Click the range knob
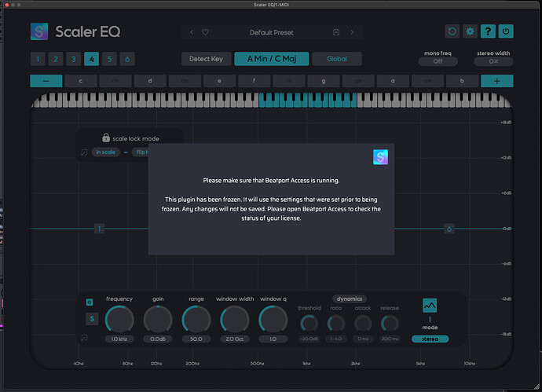542x392 pixels. tap(196, 320)
